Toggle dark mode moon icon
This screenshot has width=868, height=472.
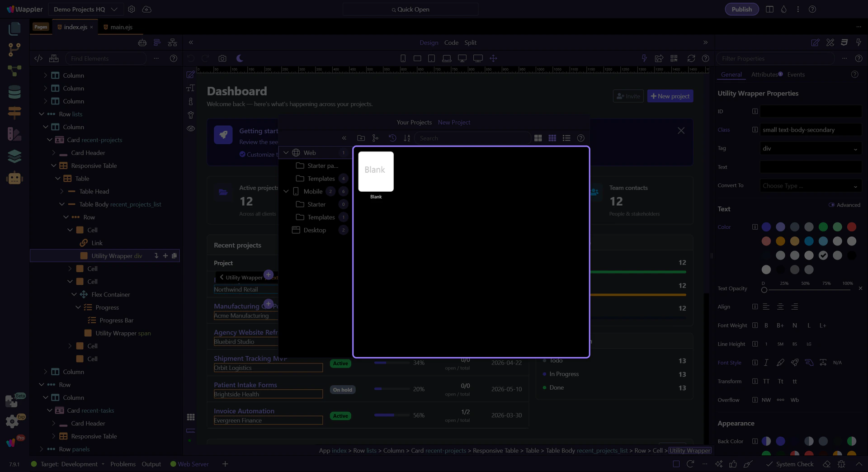pyautogui.click(x=240, y=58)
